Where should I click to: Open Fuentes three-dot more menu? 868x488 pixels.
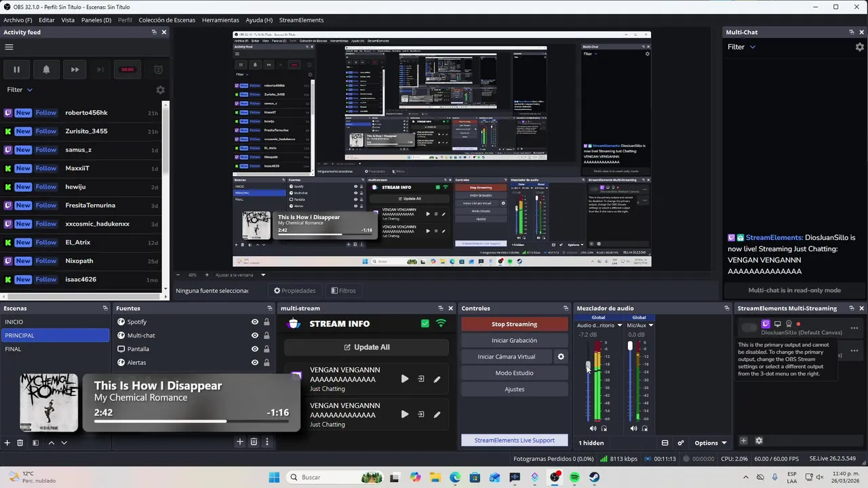267,442
